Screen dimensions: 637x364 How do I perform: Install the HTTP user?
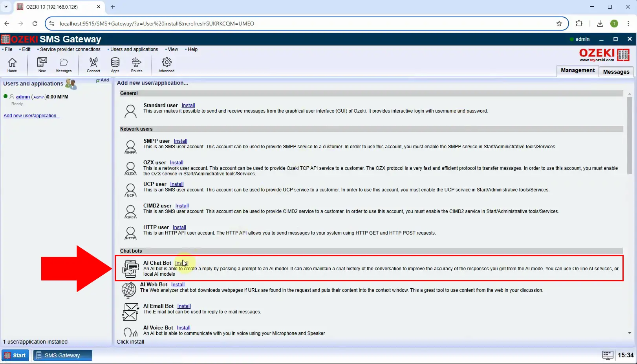click(x=179, y=227)
